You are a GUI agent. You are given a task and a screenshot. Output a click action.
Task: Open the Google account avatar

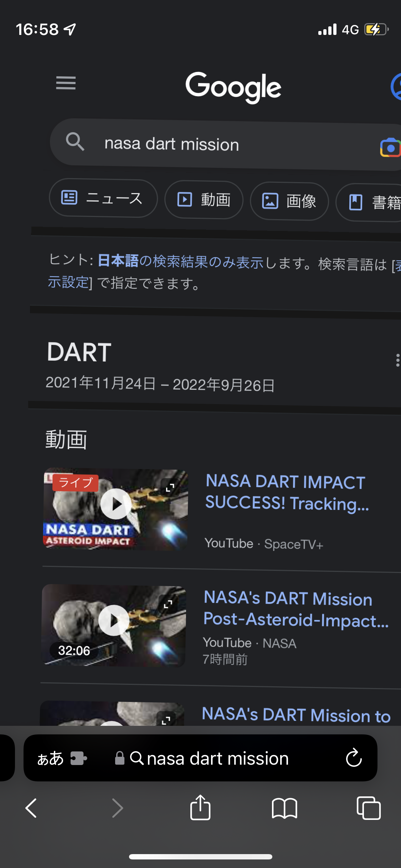pyautogui.click(x=396, y=87)
